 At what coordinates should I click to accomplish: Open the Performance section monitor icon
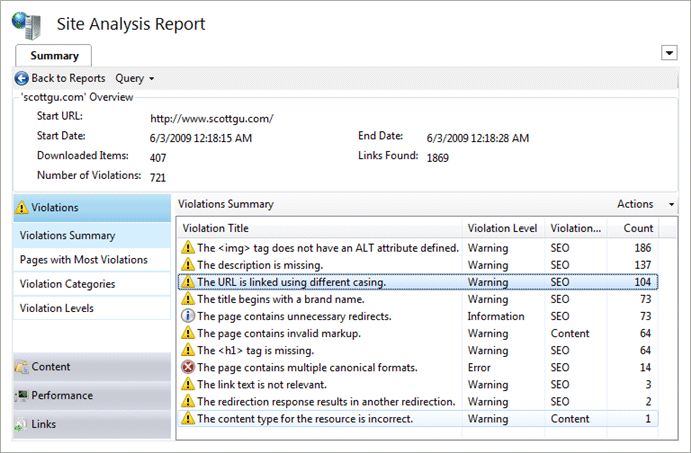21,396
